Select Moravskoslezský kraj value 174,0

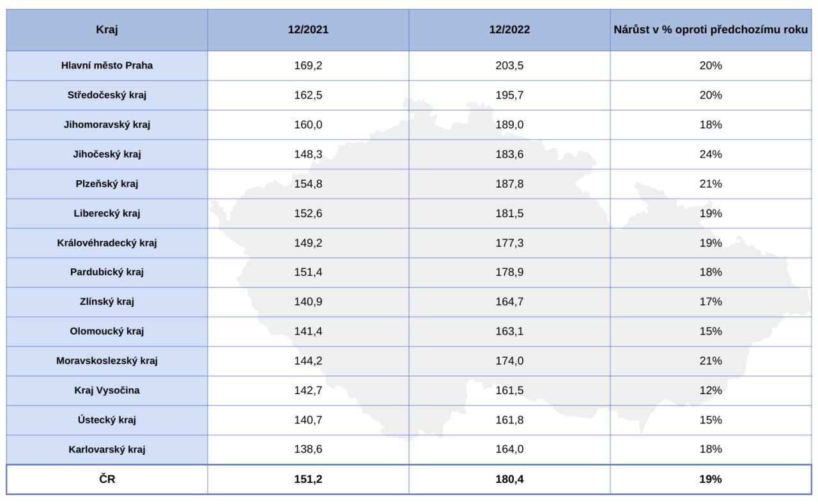[509, 361]
